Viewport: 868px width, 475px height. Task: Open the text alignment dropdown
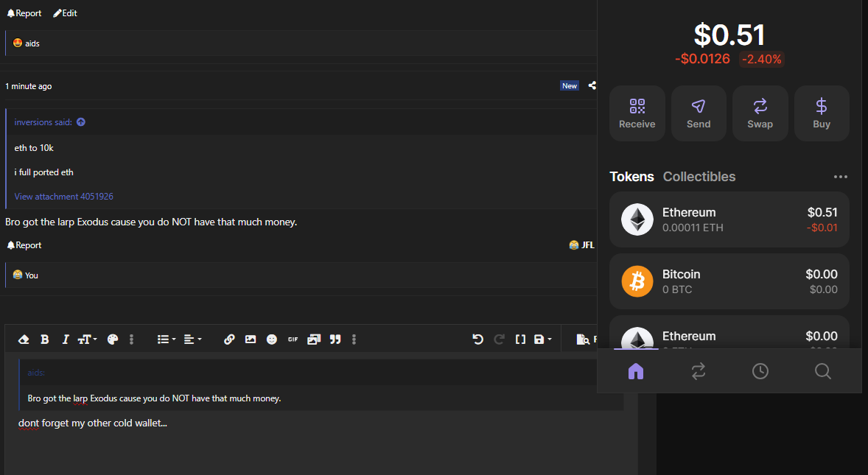click(x=192, y=339)
